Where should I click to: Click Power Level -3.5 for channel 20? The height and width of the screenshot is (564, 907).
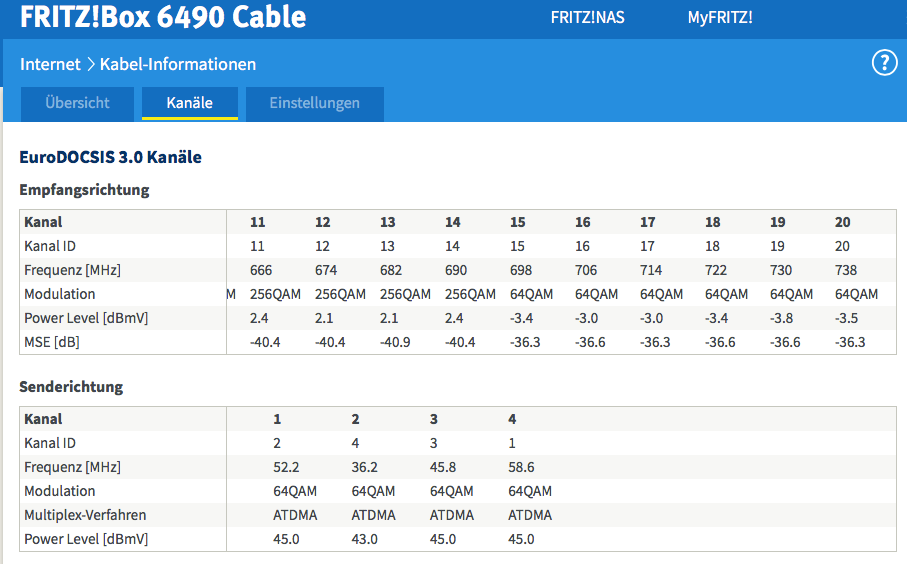(846, 318)
